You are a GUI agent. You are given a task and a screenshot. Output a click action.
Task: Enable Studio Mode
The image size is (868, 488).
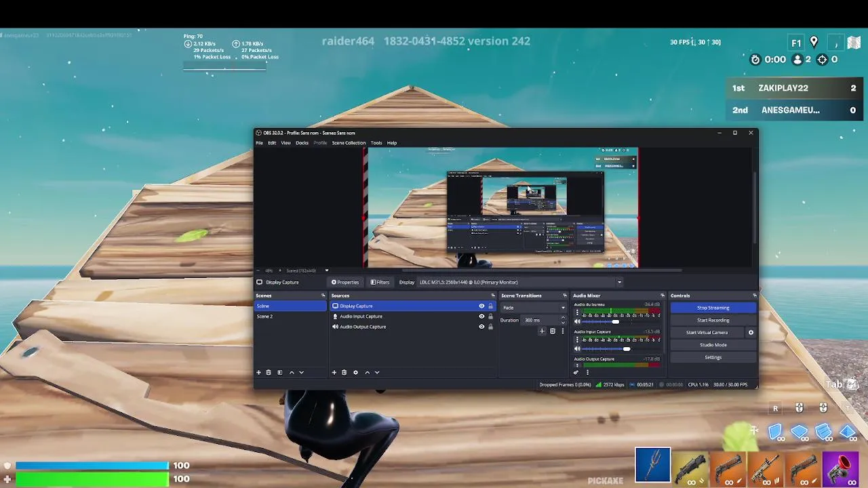(713, 345)
